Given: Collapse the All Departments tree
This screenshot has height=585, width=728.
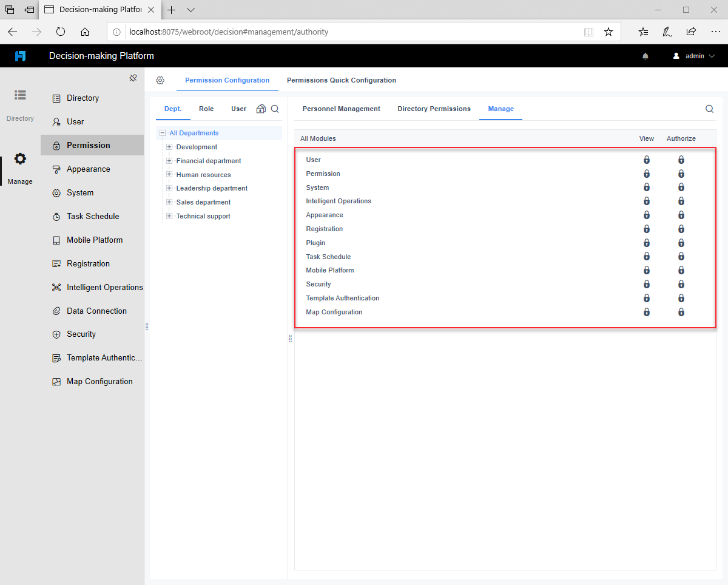Looking at the screenshot, I should coord(162,133).
